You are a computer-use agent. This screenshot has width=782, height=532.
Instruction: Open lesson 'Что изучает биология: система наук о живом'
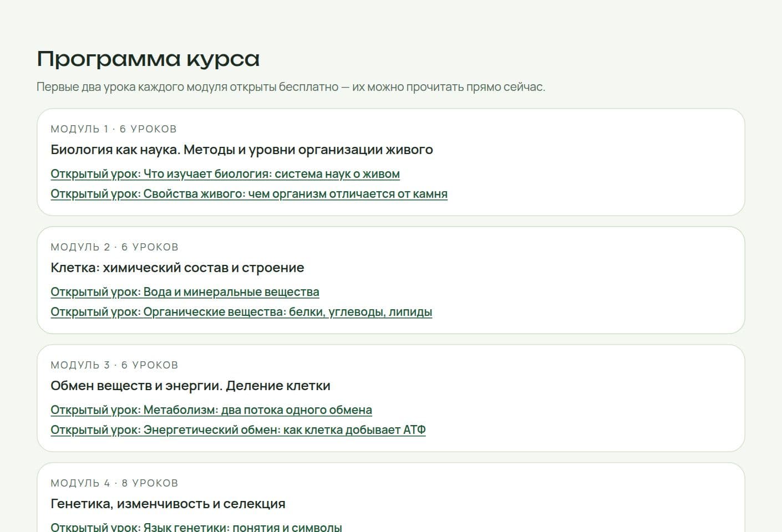click(x=225, y=174)
